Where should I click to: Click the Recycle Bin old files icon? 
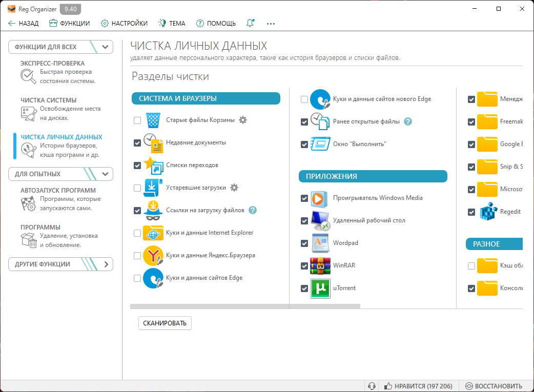coord(153,120)
